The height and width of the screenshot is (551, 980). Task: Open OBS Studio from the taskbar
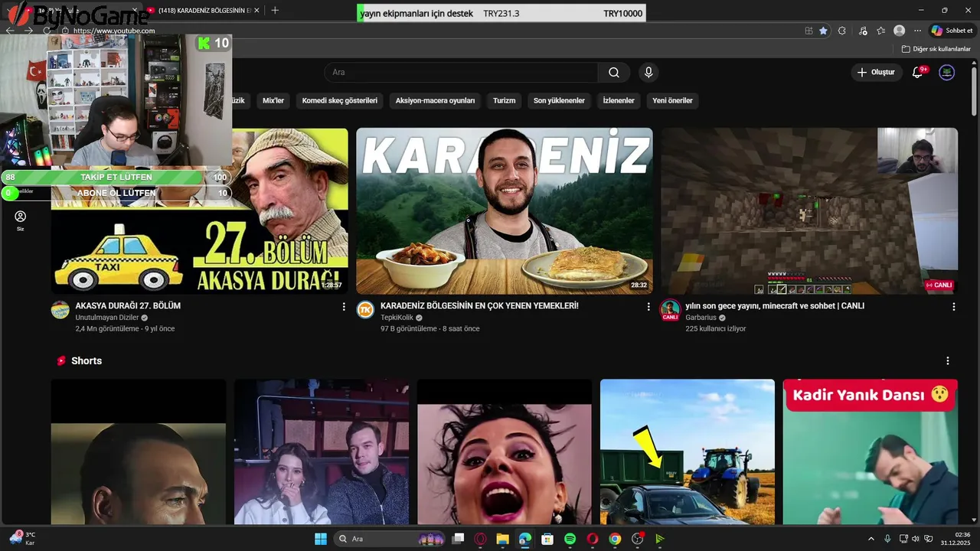637,539
